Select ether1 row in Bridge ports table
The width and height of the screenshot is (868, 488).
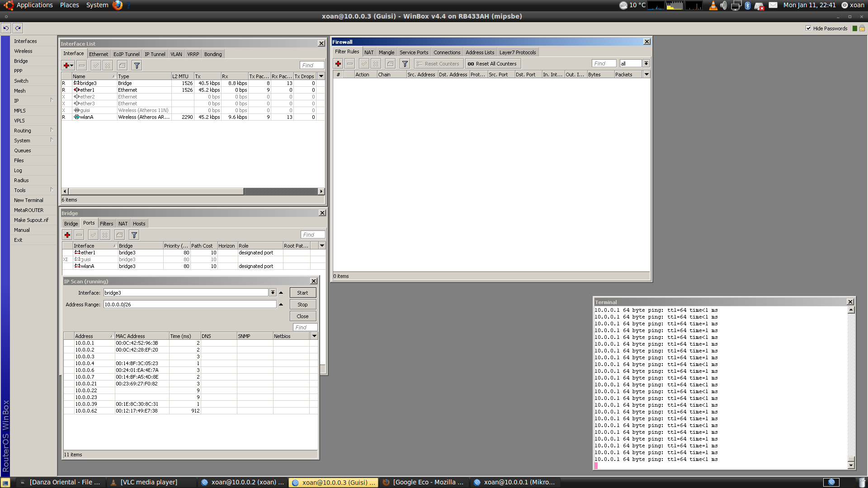(193, 253)
